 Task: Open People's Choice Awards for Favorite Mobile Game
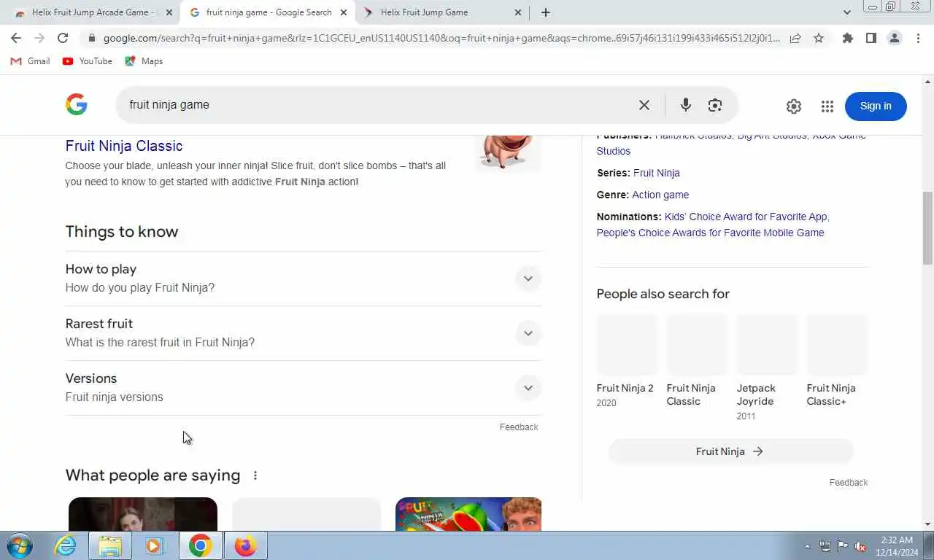(x=710, y=233)
